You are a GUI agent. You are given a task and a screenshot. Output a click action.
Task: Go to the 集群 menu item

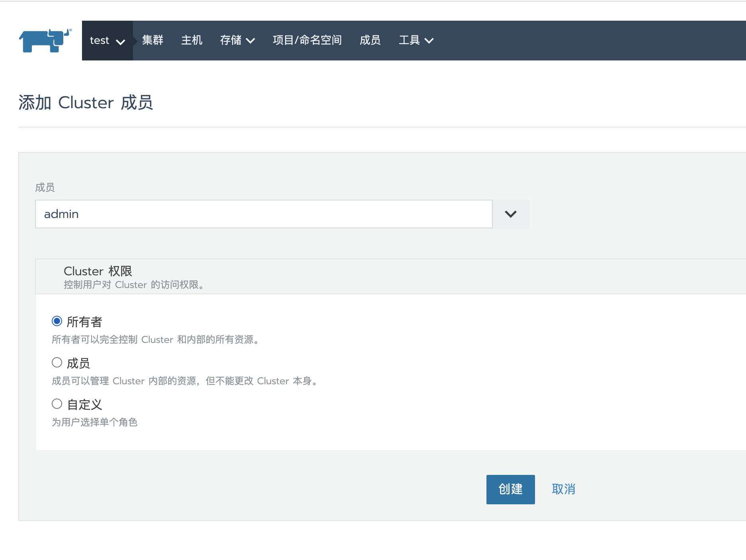click(x=153, y=40)
